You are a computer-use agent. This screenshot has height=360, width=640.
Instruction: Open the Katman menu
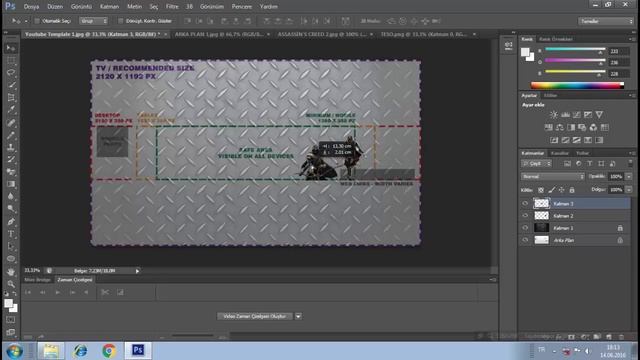pyautogui.click(x=109, y=7)
